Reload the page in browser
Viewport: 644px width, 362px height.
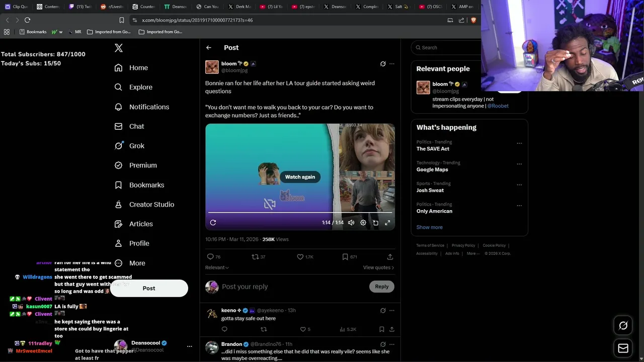click(27, 20)
